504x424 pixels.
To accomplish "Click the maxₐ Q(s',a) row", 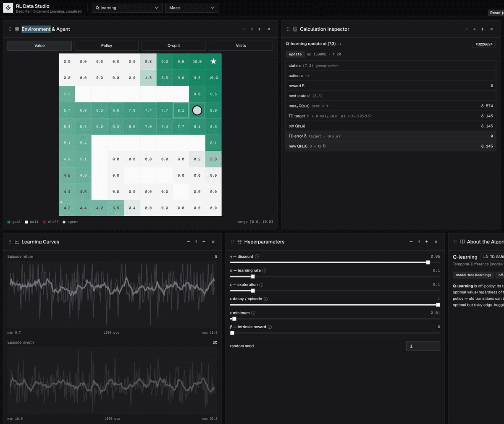I will click(391, 106).
